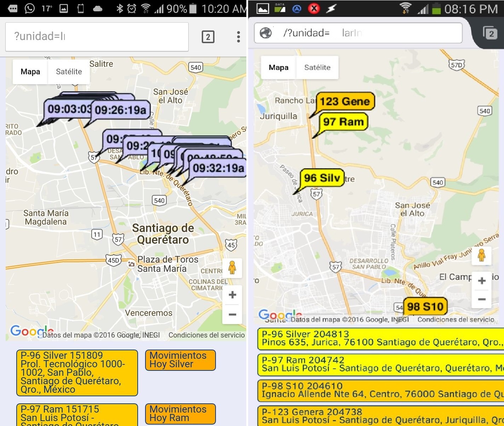Select Mapa view on right map
The height and width of the screenshot is (426, 504).
click(x=279, y=68)
